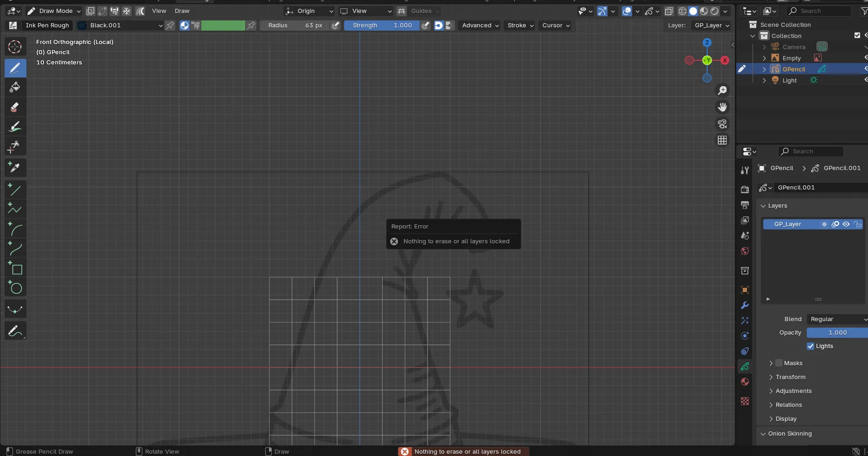This screenshot has height=456, width=868.
Task: Open the Black.001 material dropdown
Action: (x=120, y=25)
